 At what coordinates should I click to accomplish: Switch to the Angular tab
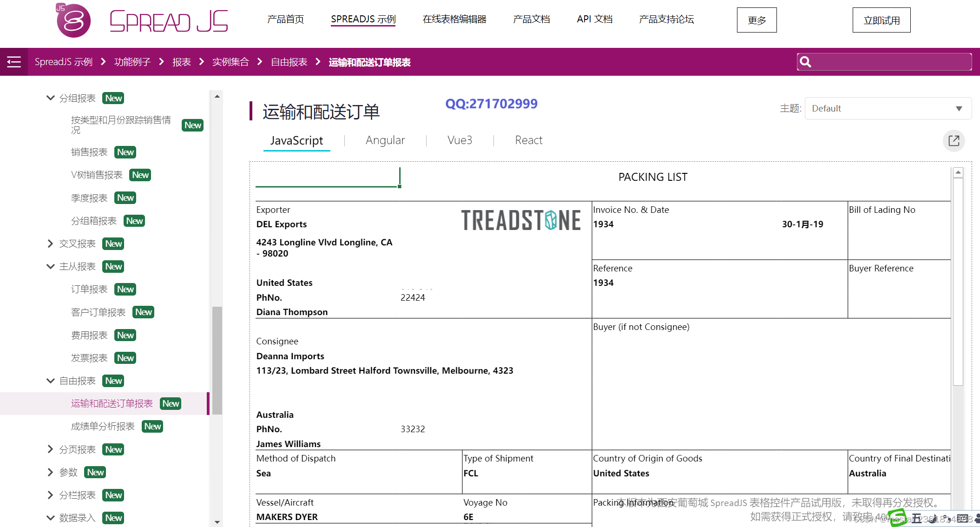point(385,140)
